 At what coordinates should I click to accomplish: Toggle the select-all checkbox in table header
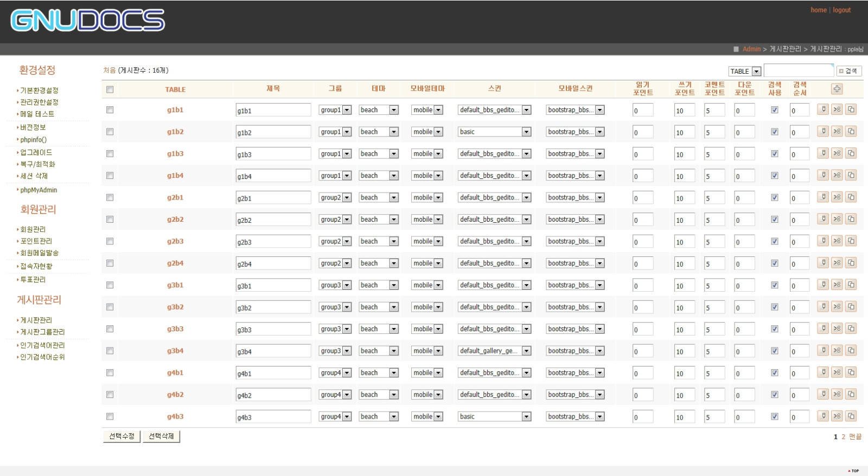(110, 89)
